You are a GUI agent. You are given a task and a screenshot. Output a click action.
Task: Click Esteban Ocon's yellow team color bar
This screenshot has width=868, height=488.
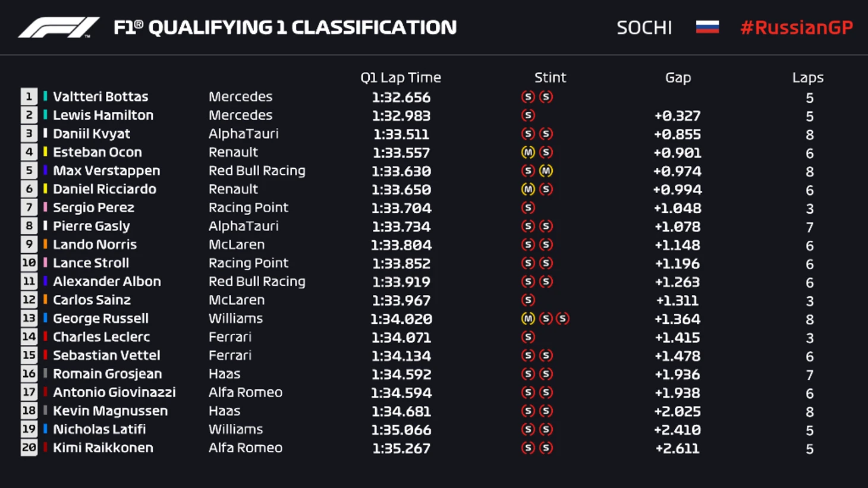[45, 152]
